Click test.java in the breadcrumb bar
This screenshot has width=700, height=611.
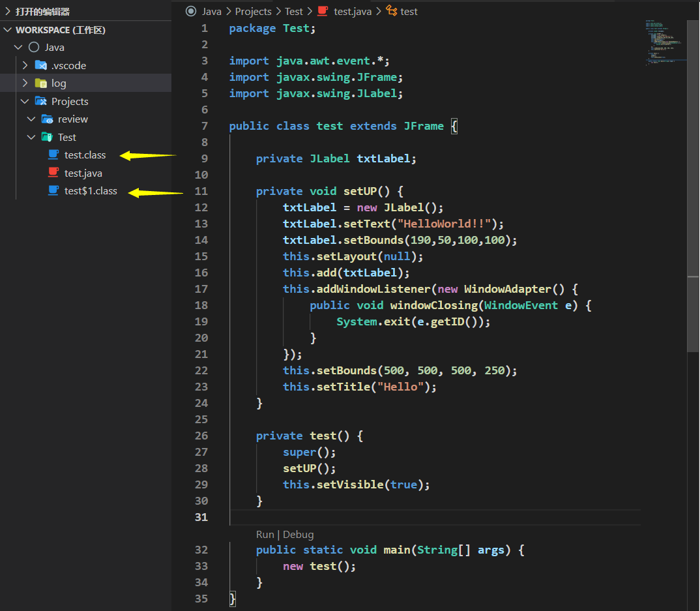click(x=353, y=12)
